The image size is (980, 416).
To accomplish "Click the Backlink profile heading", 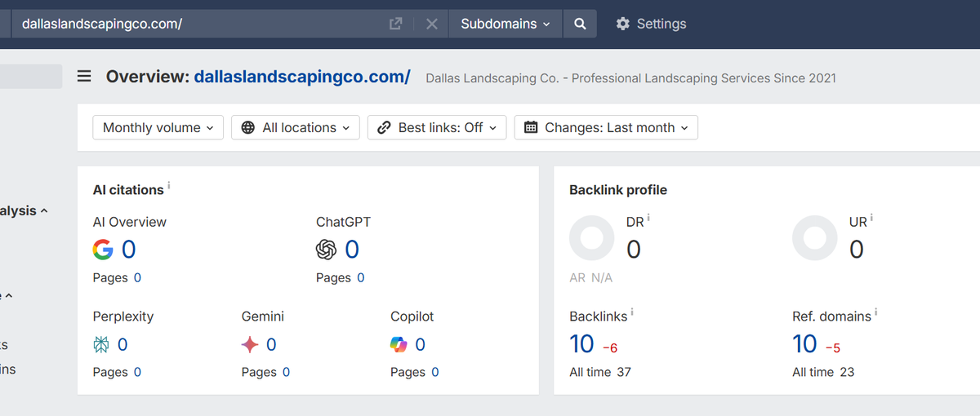I will (x=618, y=190).
